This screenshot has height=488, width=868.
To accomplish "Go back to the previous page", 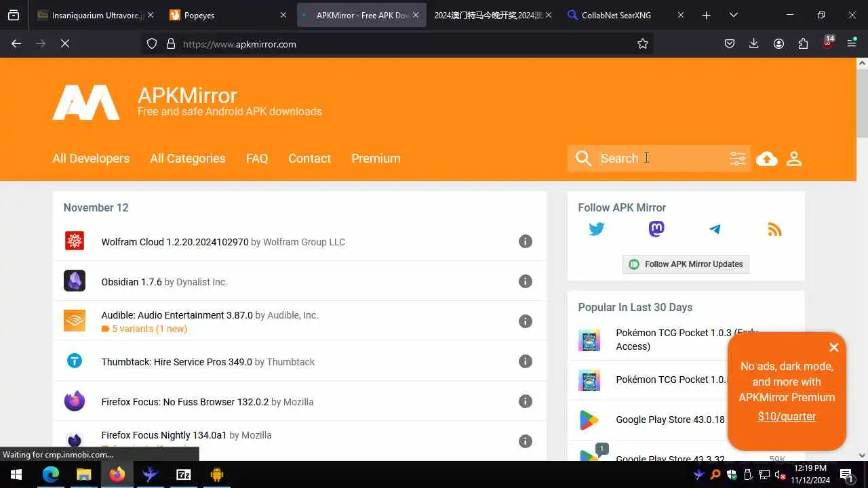I will tap(16, 43).
